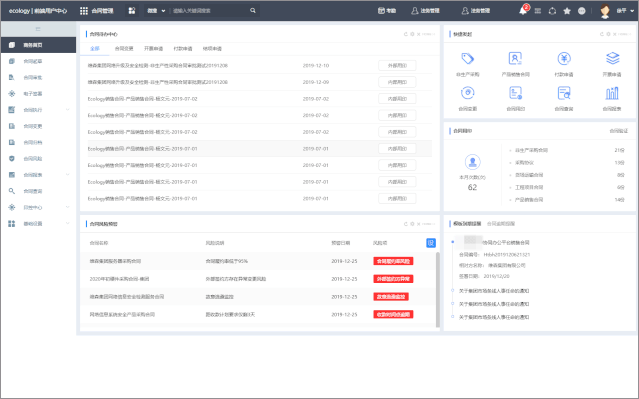The width and height of the screenshot is (639, 399).
Task: Click the magnifier icon in the top search box
Action: [x=253, y=11]
